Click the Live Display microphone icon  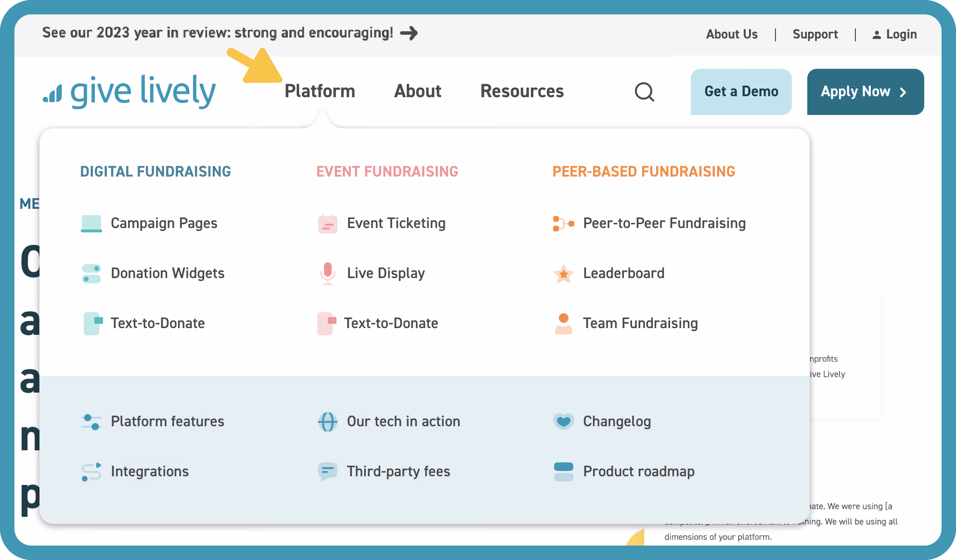328,274
